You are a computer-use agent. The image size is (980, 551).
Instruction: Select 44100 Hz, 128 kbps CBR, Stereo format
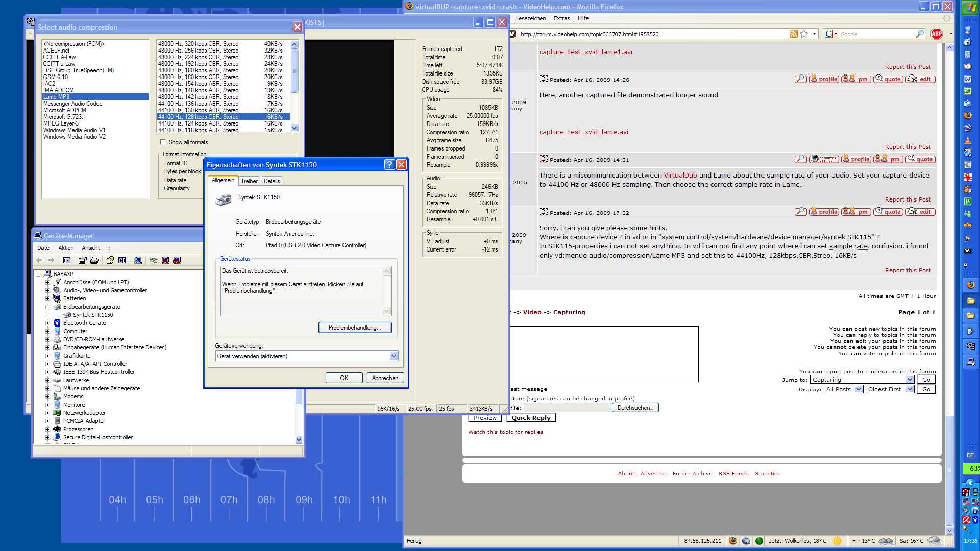coord(223,117)
